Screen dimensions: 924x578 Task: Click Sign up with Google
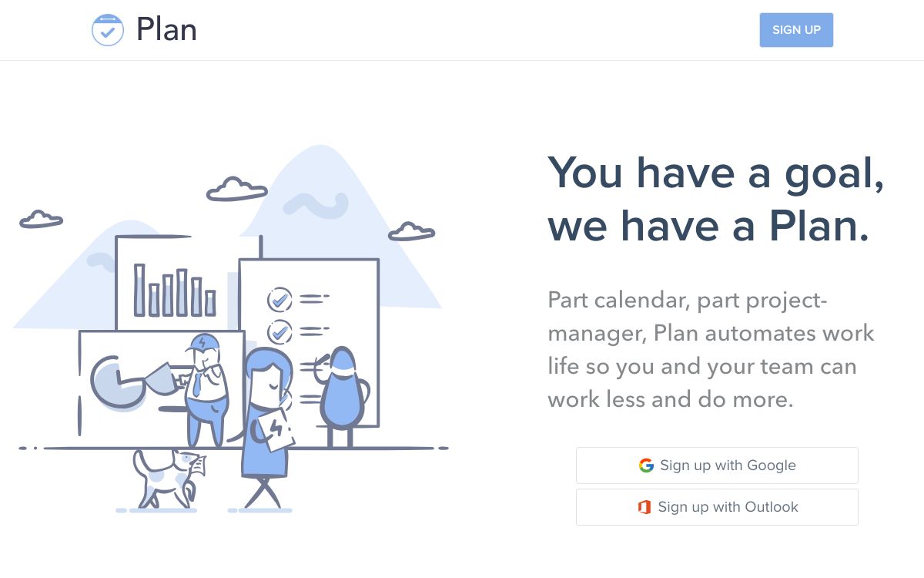[x=717, y=465]
